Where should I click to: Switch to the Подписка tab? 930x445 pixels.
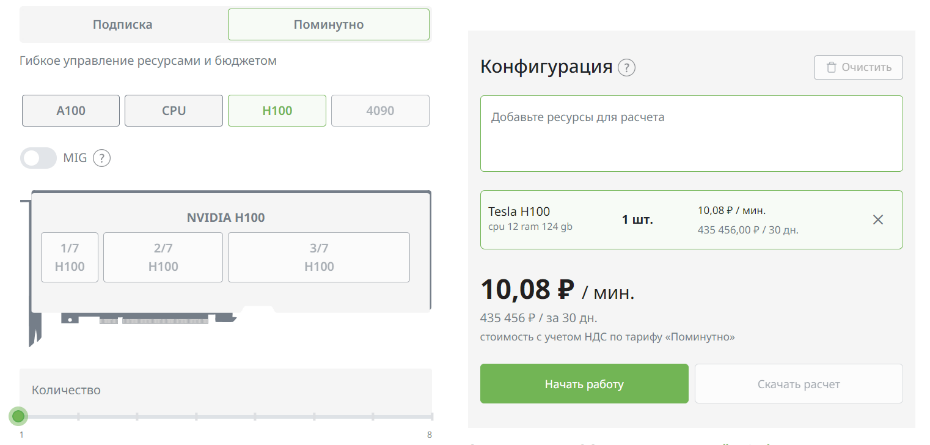123,24
